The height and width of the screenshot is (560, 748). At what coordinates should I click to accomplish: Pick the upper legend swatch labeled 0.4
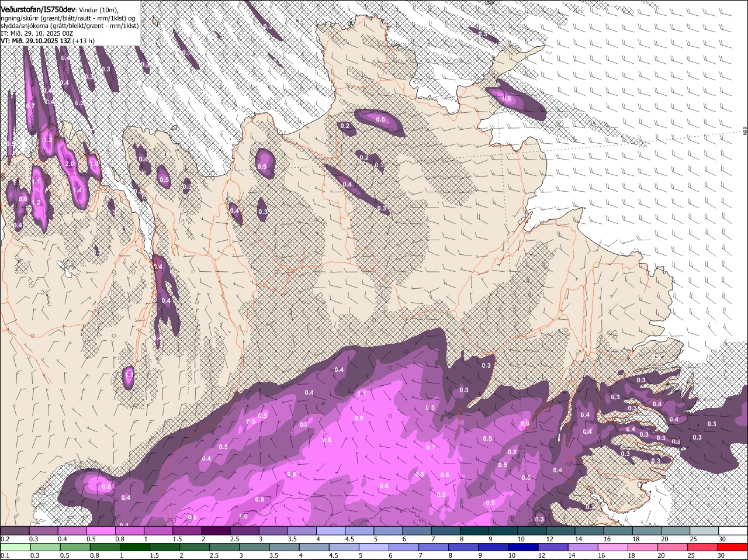[x=72, y=531]
